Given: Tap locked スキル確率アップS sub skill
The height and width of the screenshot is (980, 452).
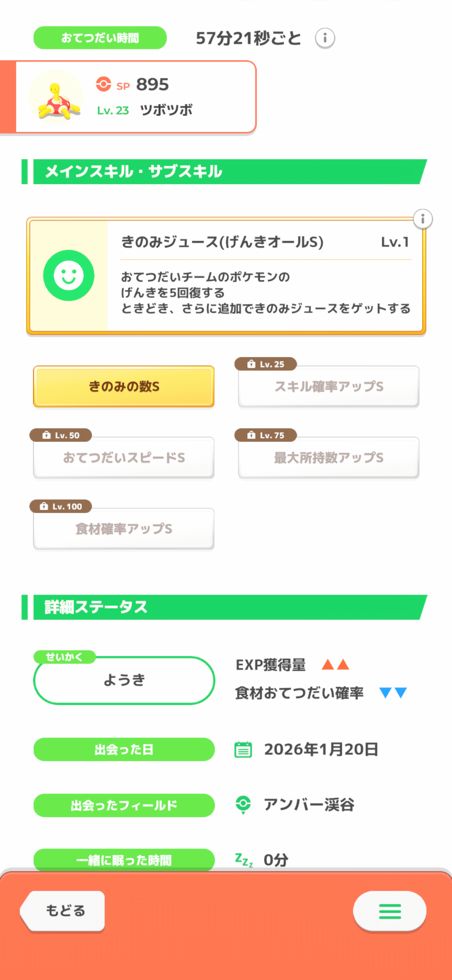Looking at the screenshot, I should [x=329, y=387].
